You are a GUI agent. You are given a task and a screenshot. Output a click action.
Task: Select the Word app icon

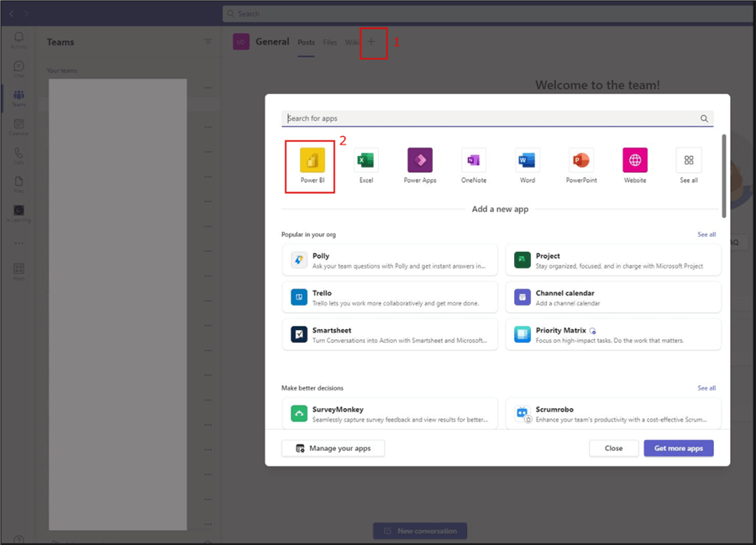(527, 160)
